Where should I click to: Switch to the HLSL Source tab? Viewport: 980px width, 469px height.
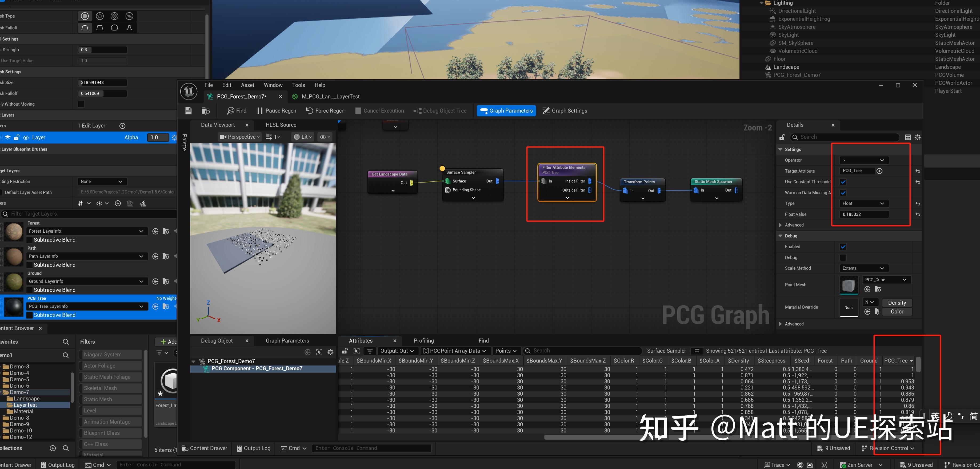coord(281,125)
